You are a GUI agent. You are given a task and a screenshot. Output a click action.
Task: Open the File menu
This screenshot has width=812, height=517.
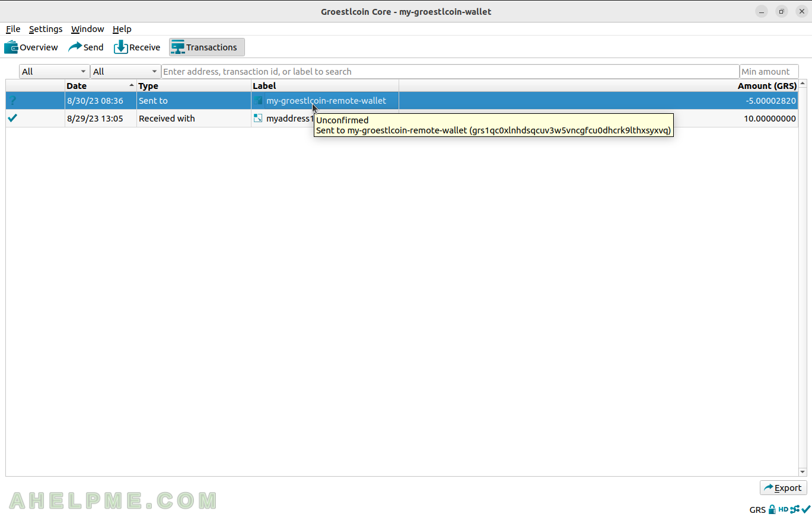point(13,29)
